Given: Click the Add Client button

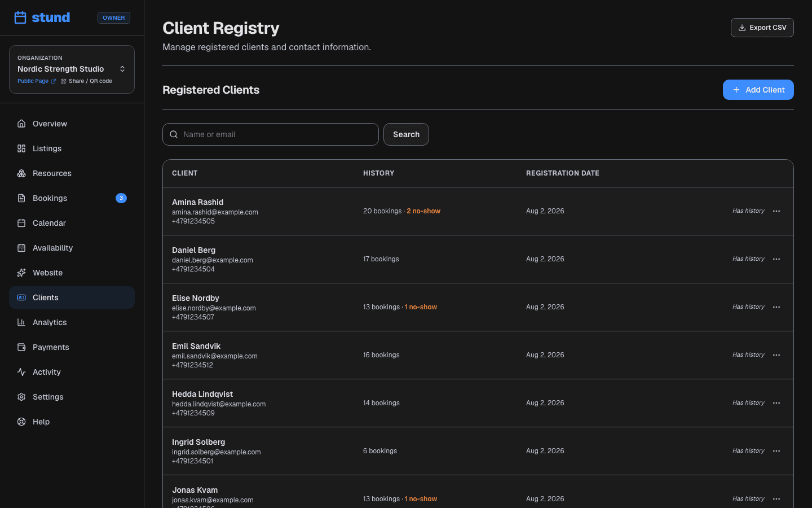Looking at the screenshot, I should coord(758,90).
